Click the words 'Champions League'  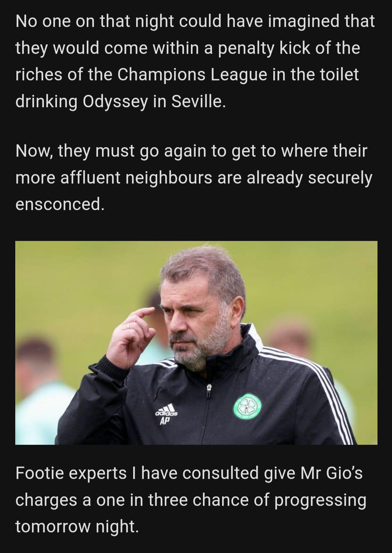[162, 74]
